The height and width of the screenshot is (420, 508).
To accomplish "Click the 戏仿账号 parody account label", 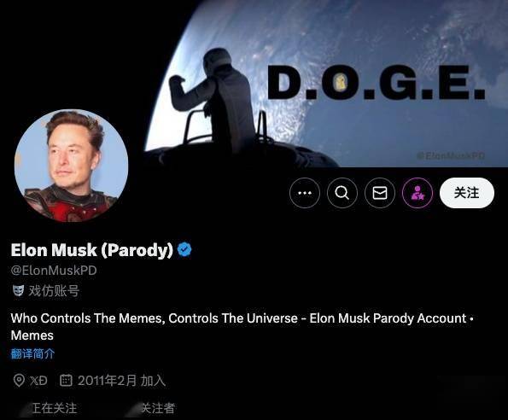I will (x=54, y=291).
